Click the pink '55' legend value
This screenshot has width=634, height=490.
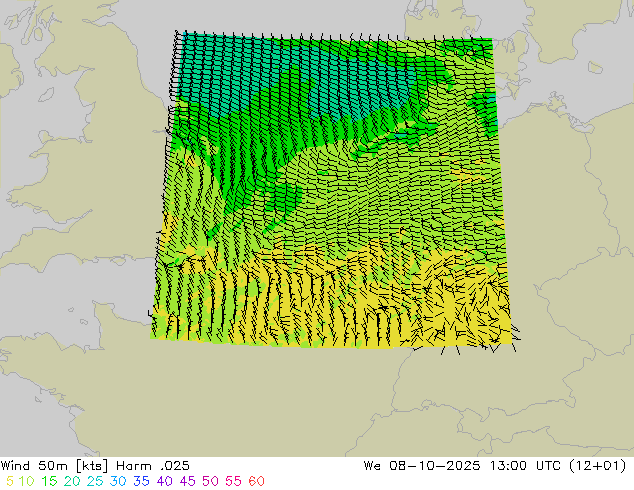pyautogui.click(x=233, y=481)
